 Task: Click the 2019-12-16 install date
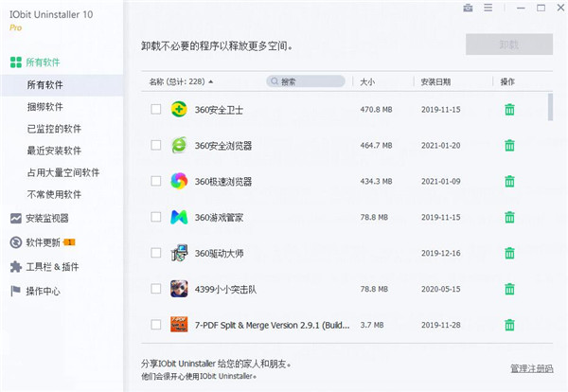[440, 253]
